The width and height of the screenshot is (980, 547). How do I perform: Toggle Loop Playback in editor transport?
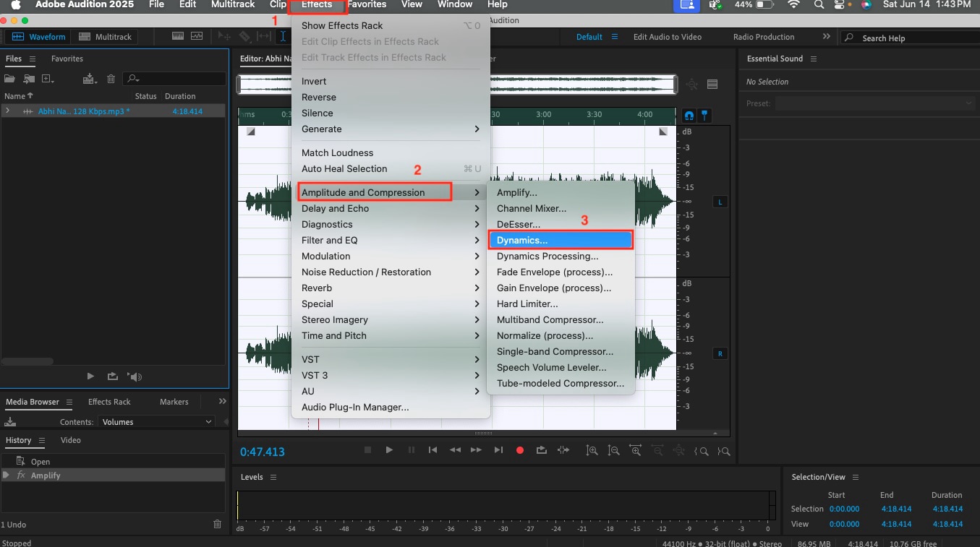coord(542,449)
